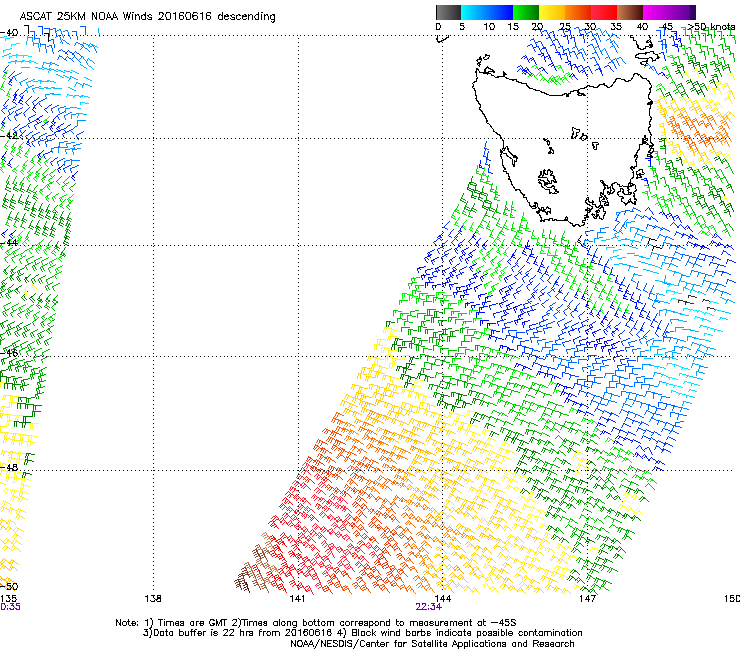Click the '-44' latitude label

(9, 242)
